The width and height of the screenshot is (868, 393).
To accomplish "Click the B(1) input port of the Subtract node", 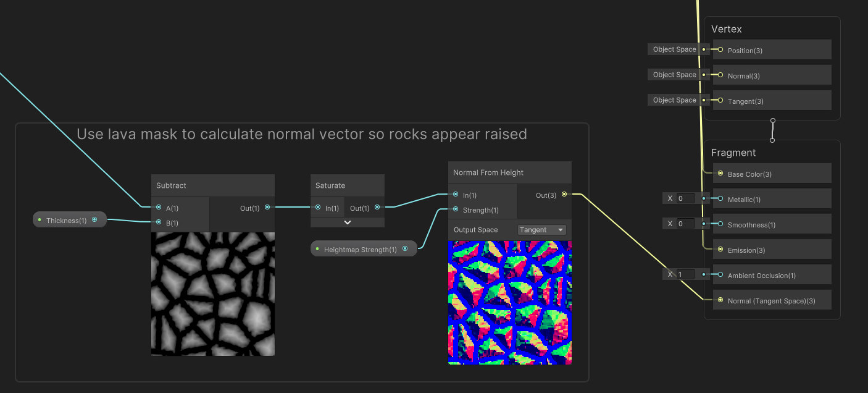I will pyautogui.click(x=159, y=221).
